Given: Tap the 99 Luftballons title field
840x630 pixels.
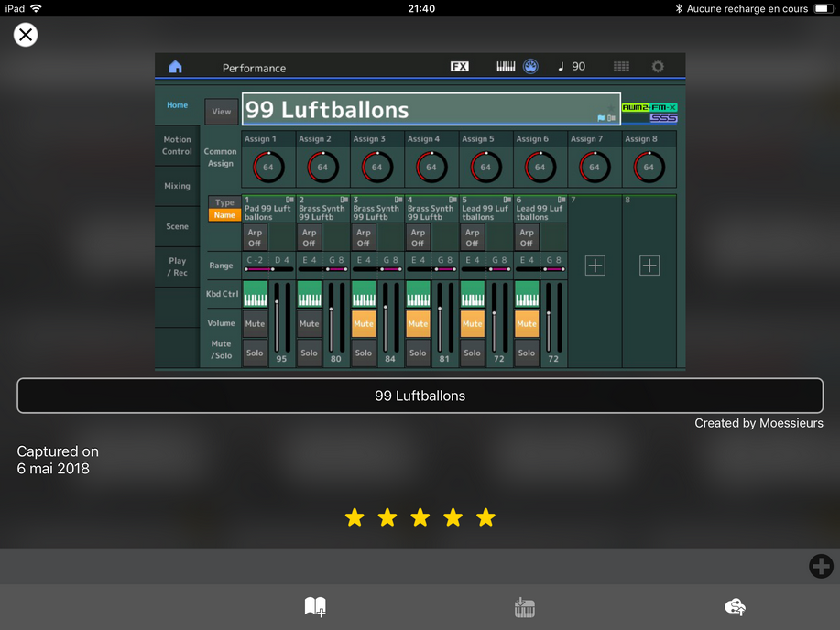Looking at the screenshot, I should (420, 396).
